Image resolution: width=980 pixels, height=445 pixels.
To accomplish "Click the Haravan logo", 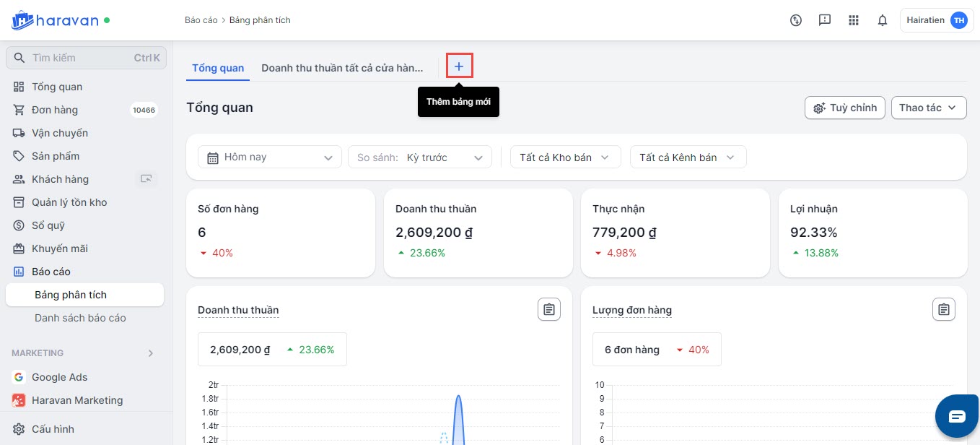I will click(x=54, y=20).
